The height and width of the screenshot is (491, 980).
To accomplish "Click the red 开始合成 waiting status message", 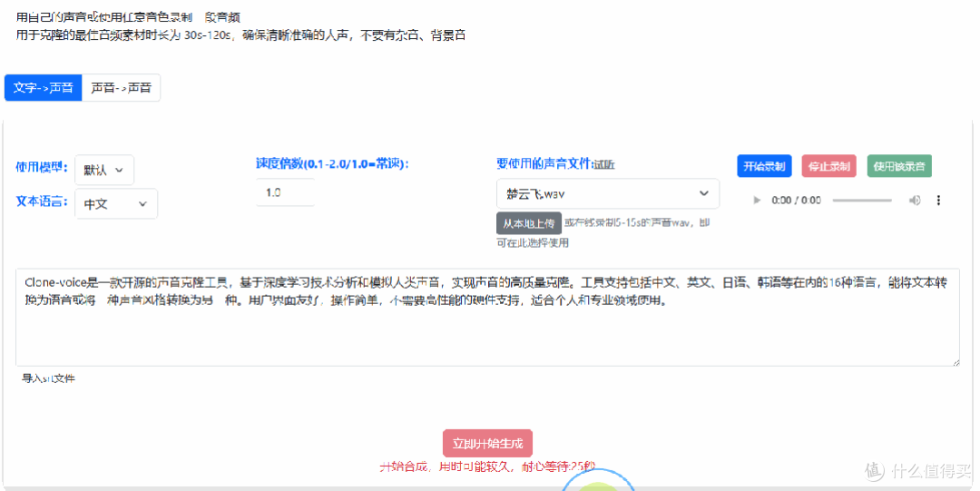I will [x=487, y=466].
